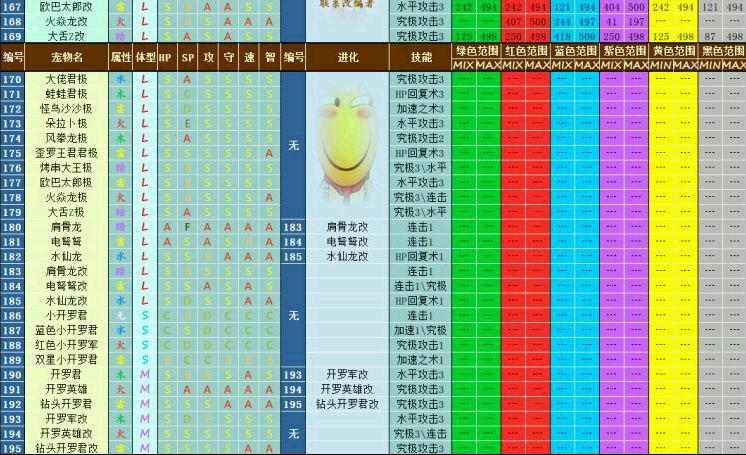The width and height of the screenshot is (746, 455).
Task: Select pet name 蓝色小开罗君
Action: pos(67,330)
